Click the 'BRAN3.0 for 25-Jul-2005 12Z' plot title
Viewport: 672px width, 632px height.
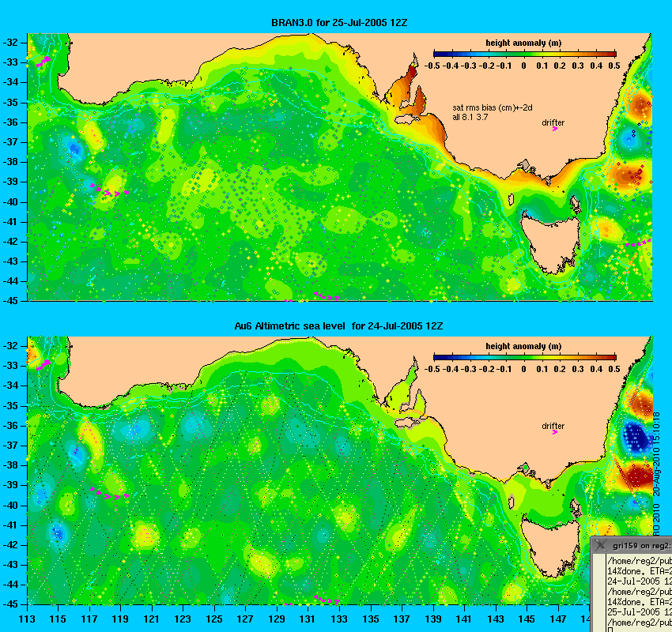[x=339, y=23]
